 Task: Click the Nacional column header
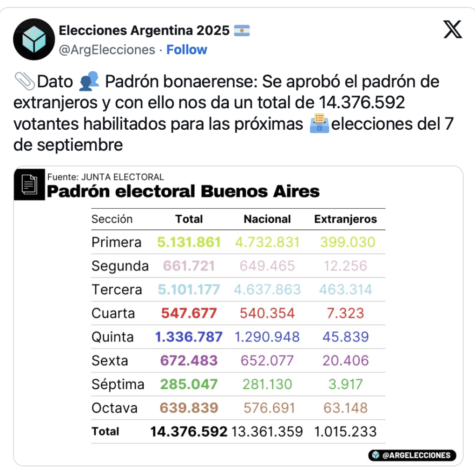(x=267, y=219)
